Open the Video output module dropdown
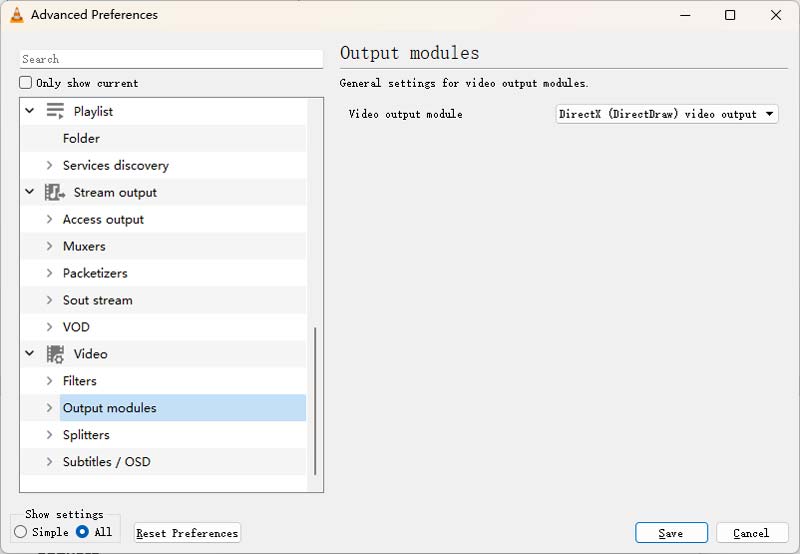 click(x=667, y=114)
